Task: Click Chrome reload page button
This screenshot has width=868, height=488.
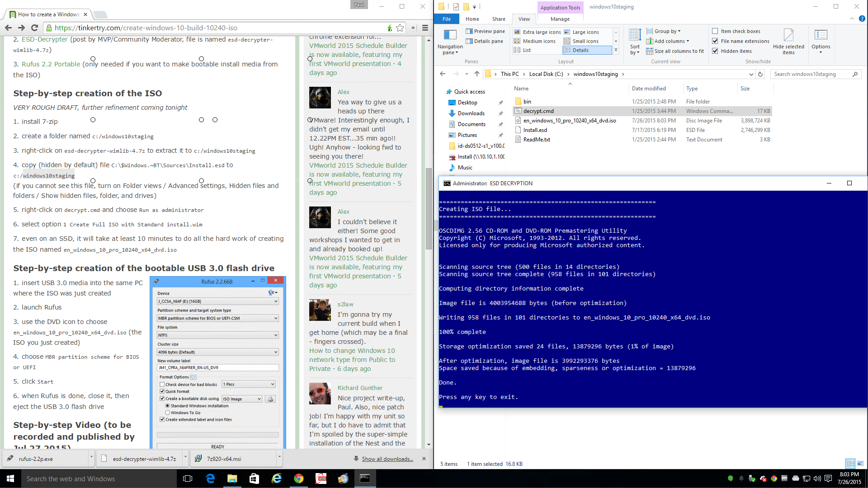Action: [x=34, y=28]
